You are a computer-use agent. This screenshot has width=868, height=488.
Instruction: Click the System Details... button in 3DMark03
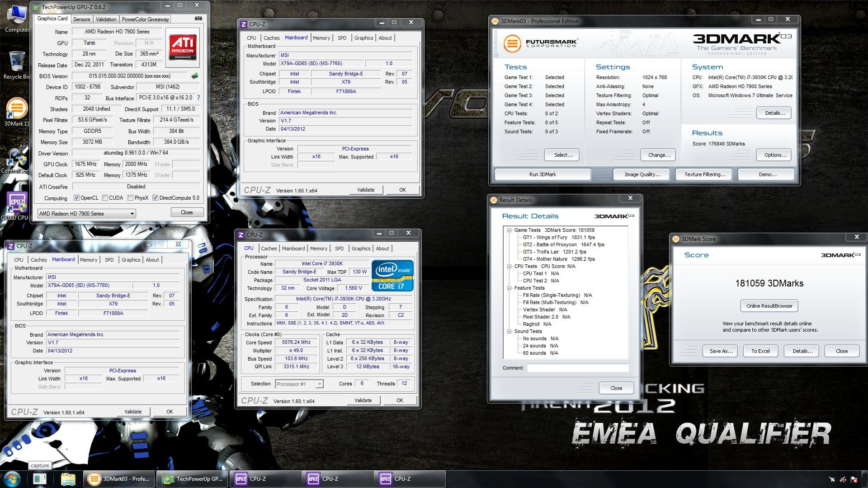point(775,113)
